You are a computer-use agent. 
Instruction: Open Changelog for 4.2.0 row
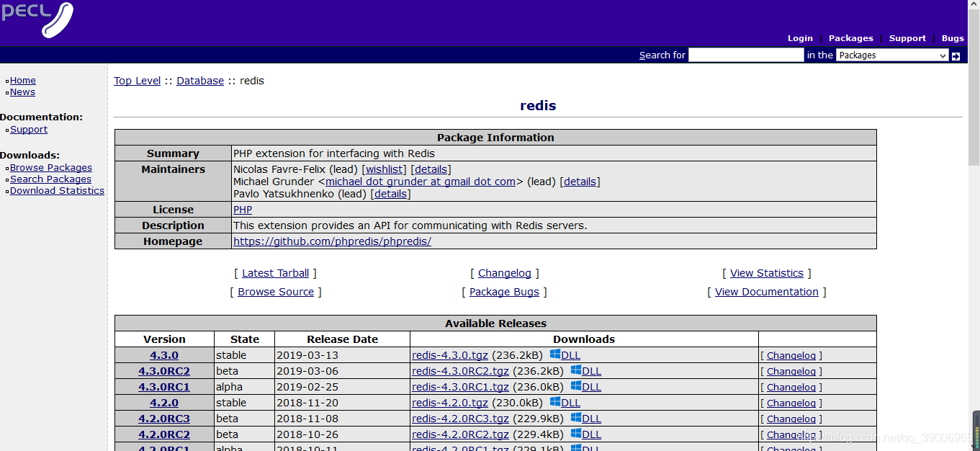791,403
